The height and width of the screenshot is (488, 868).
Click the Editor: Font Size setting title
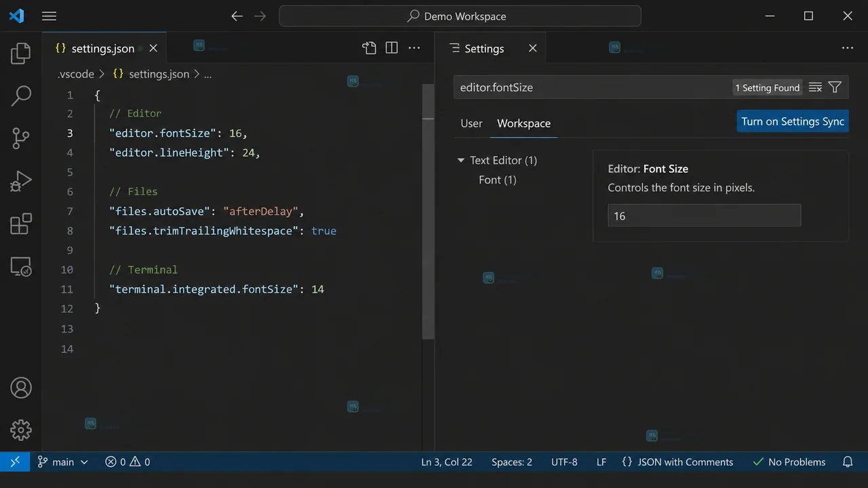click(x=648, y=169)
